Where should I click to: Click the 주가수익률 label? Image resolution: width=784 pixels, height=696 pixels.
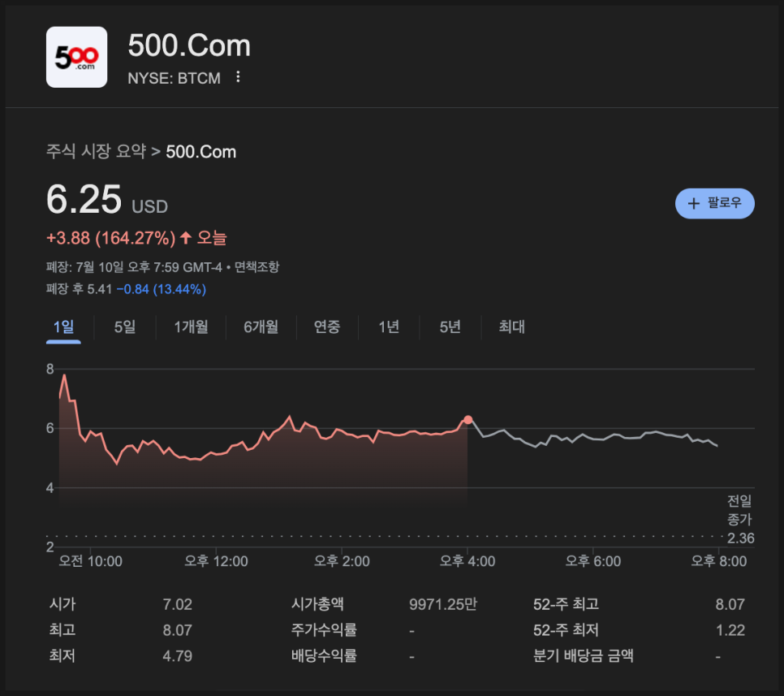(324, 630)
